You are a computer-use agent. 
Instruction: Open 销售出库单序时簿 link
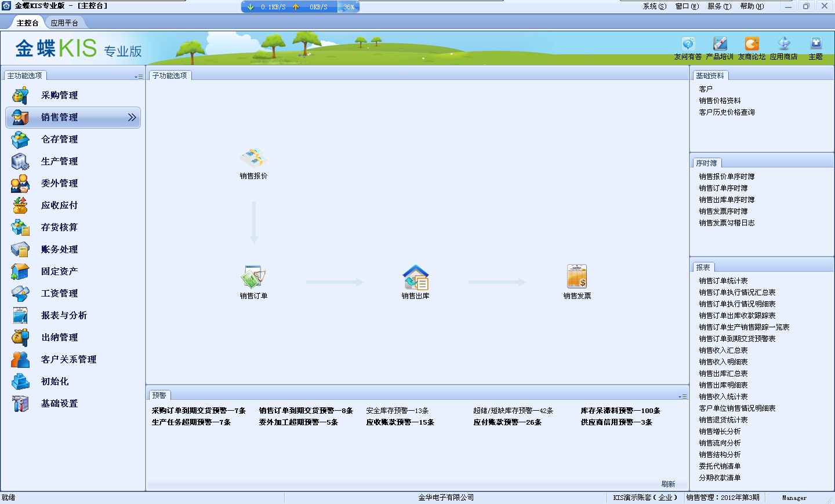click(727, 200)
